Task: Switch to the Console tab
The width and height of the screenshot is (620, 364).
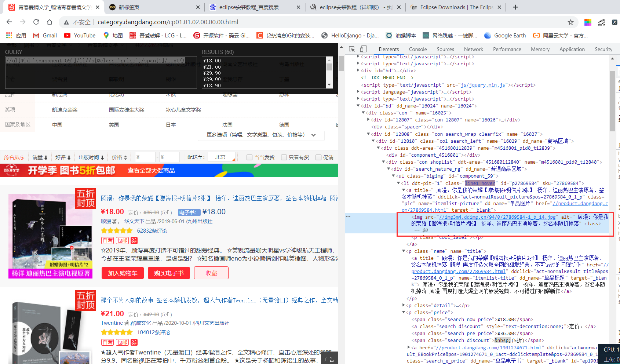Action: (418, 49)
